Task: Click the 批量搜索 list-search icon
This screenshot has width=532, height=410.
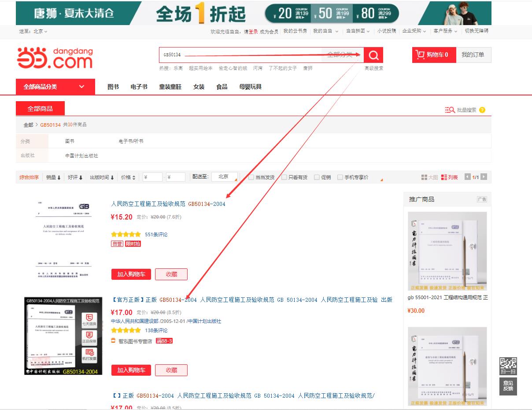Action: 450,110
